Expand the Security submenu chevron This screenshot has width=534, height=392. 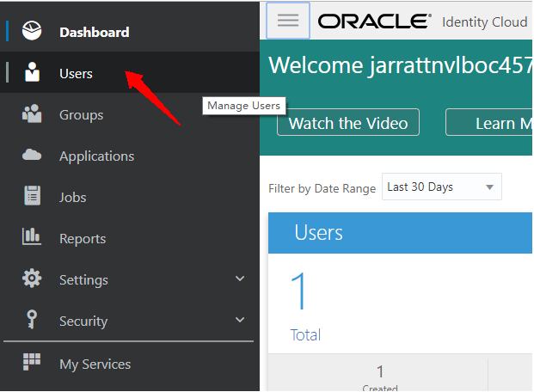click(x=240, y=321)
